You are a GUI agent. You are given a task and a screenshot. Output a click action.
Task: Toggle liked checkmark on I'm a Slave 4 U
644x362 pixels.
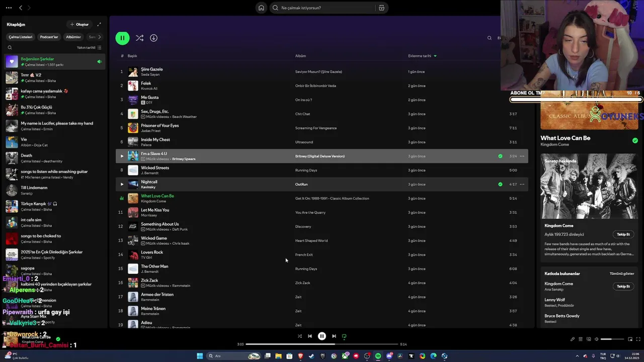point(500,156)
